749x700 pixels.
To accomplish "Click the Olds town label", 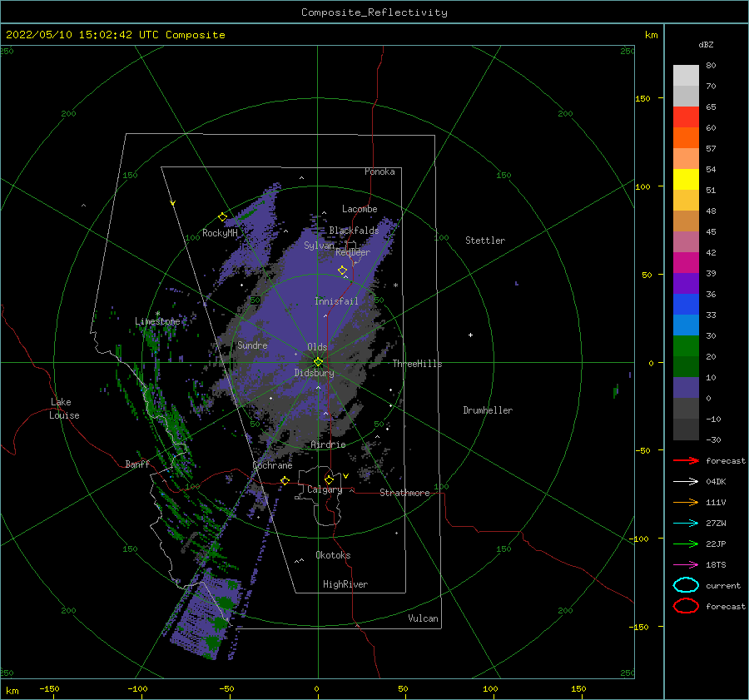I will click(317, 347).
